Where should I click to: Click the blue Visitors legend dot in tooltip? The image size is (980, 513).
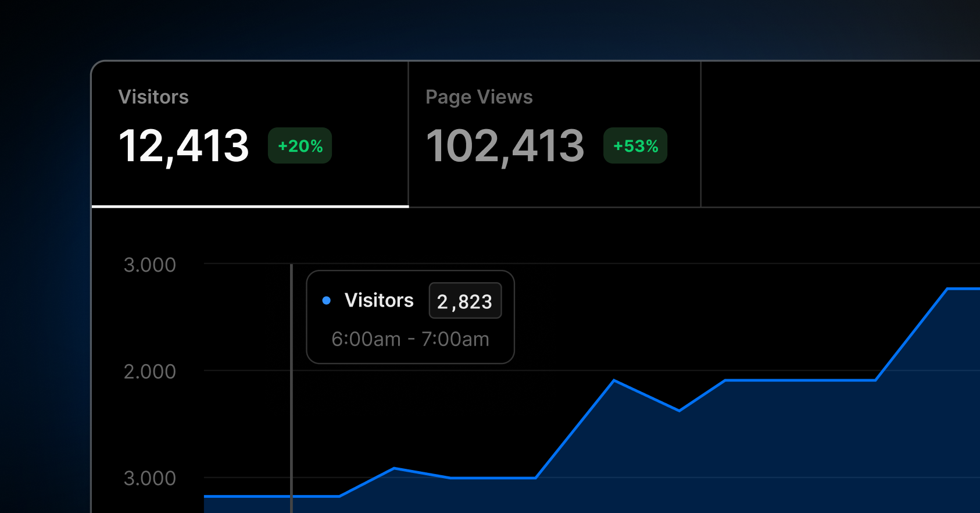point(327,301)
